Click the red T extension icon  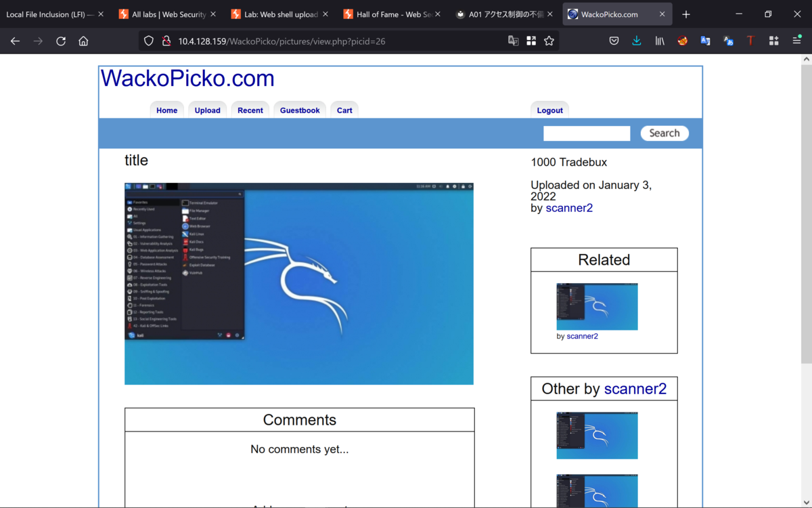750,41
